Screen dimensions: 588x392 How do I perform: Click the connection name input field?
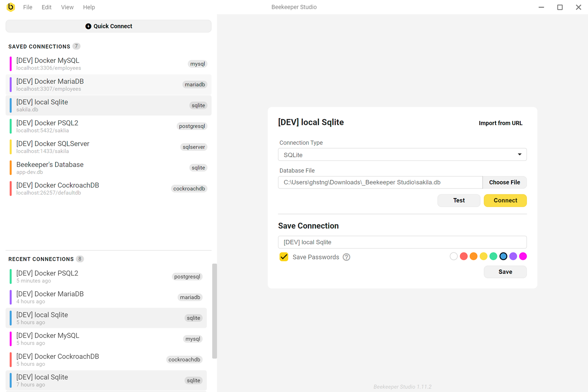tap(402, 242)
